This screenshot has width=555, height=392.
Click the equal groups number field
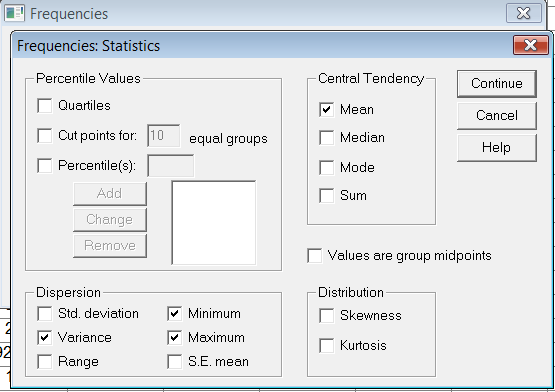pos(164,135)
